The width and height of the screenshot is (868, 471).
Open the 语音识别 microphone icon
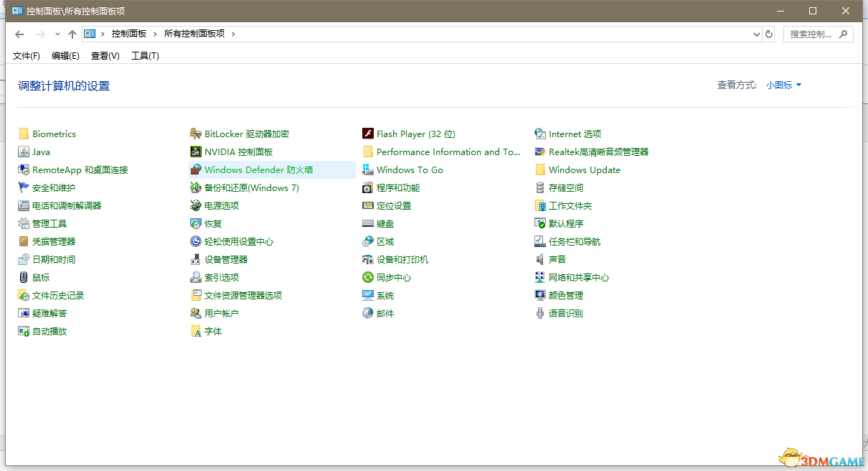(x=540, y=313)
